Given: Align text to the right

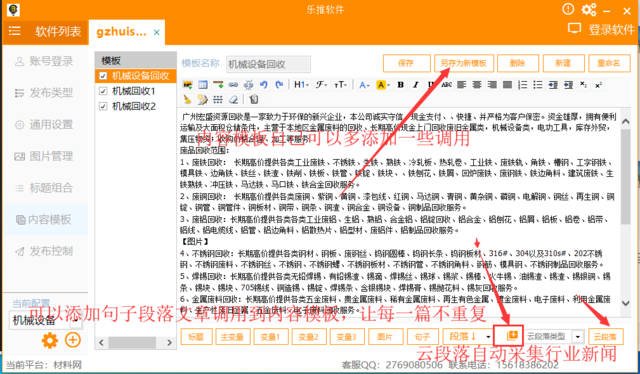Looking at the screenshot, I should [x=492, y=85].
